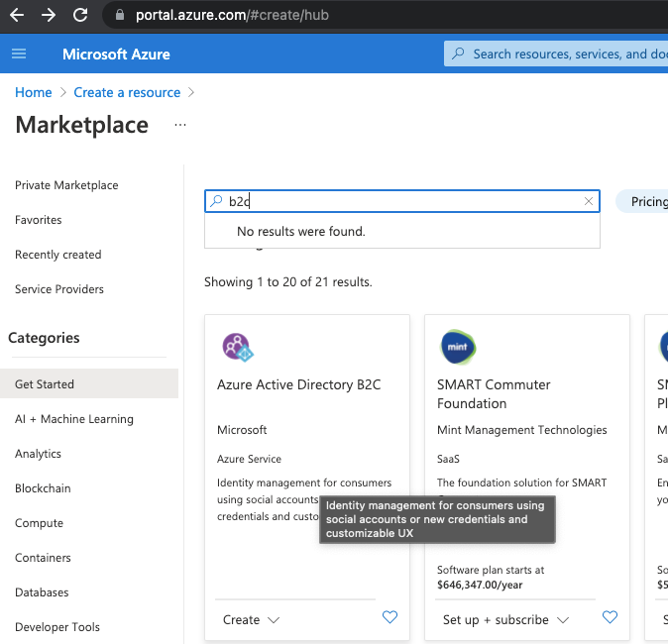The height and width of the screenshot is (644, 668).
Task: Open Favorites in Marketplace sidebar
Action: (39, 220)
